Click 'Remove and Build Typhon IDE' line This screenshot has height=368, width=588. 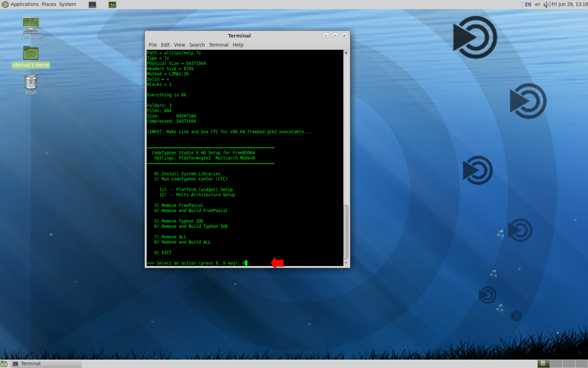pyautogui.click(x=191, y=226)
